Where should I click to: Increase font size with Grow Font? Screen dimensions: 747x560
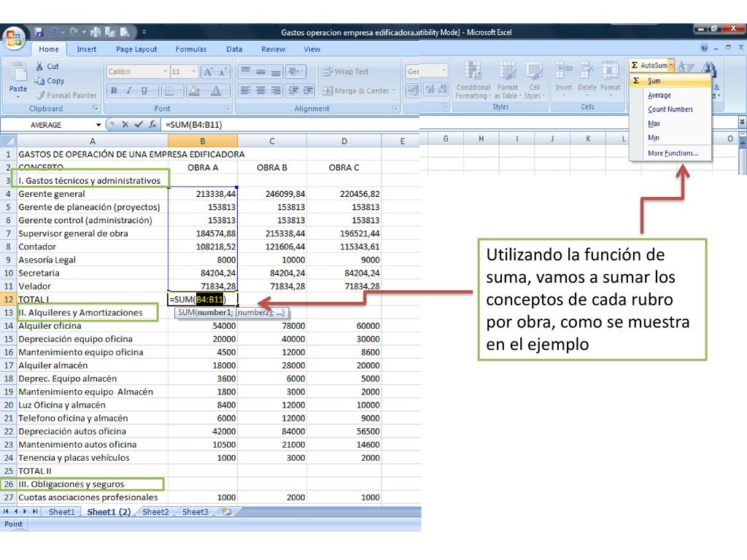[208, 71]
